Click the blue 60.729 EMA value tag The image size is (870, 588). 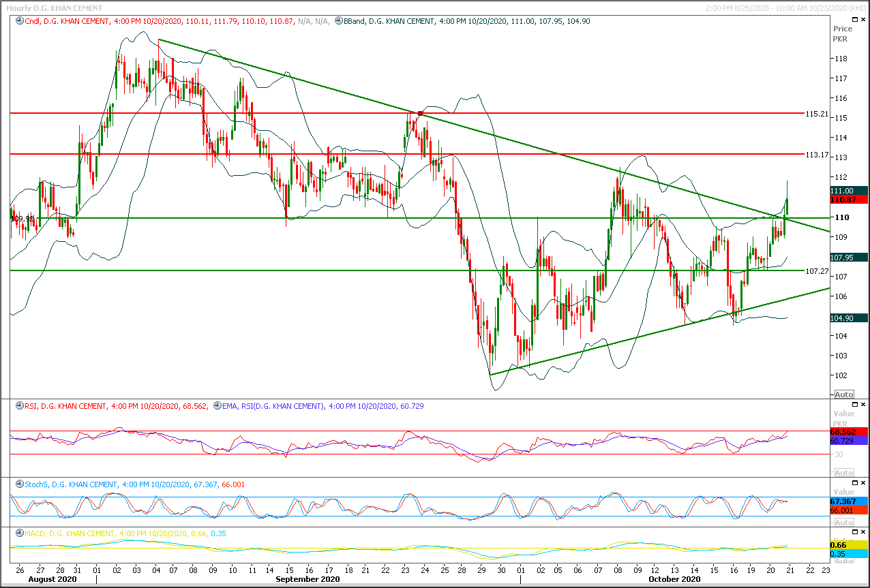[x=848, y=442]
